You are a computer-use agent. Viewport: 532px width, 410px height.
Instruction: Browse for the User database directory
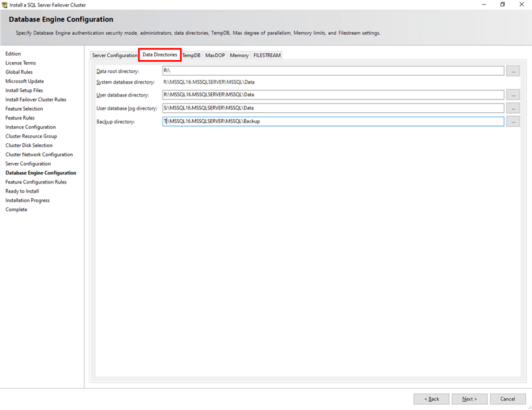point(513,95)
